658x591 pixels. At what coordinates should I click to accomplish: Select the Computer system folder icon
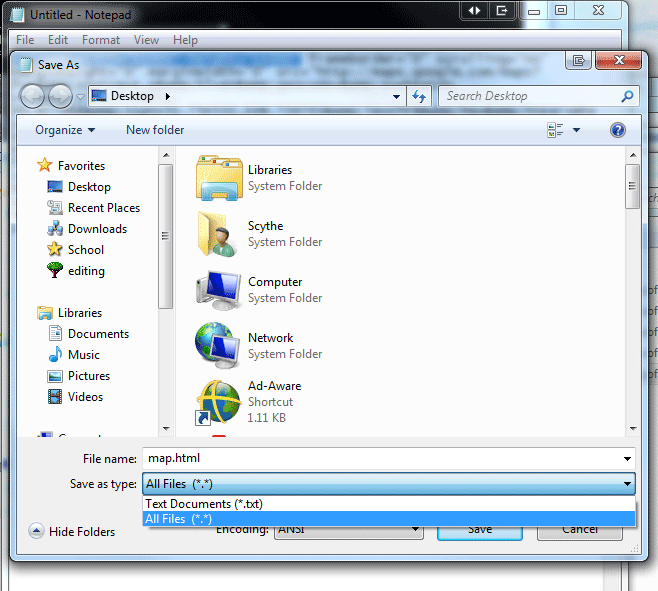[218, 290]
